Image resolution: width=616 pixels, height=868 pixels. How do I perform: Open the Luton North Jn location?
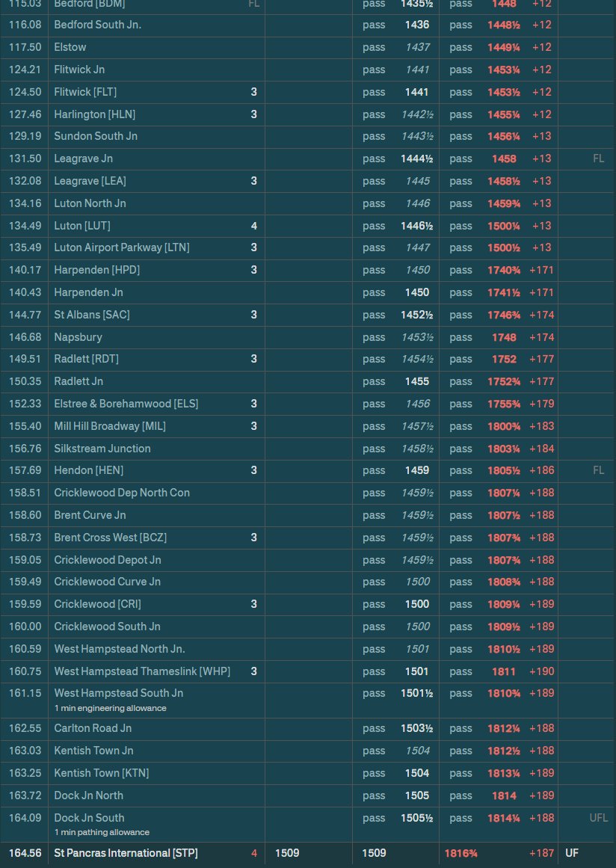pyautogui.click(x=90, y=203)
